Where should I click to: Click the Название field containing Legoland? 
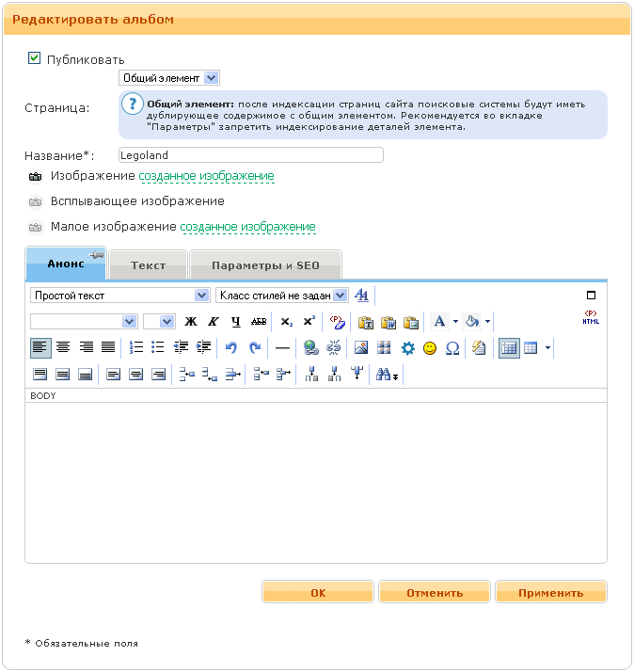point(251,155)
